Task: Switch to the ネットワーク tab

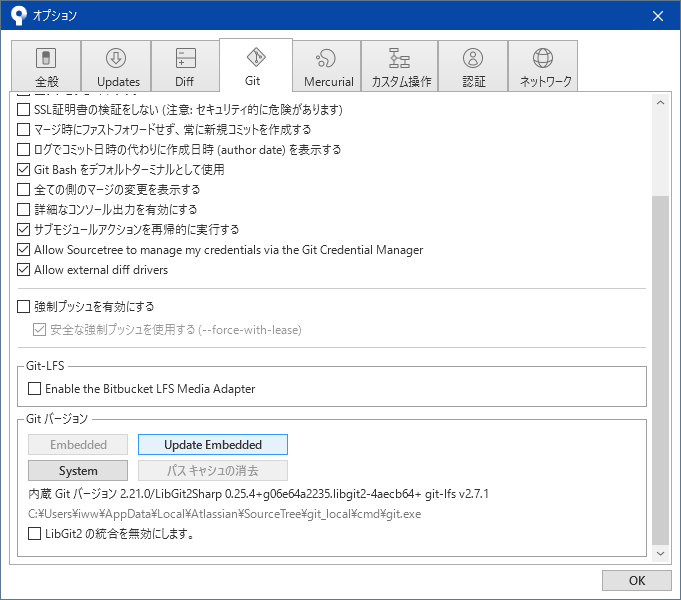Action: point(543,66)
